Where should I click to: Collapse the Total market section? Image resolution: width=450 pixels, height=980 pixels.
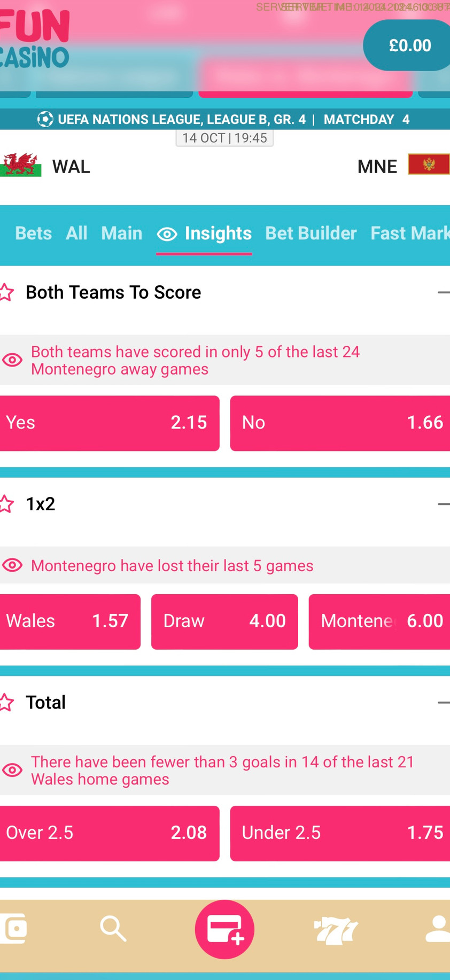pyautogui.click(x=443, y=702)
